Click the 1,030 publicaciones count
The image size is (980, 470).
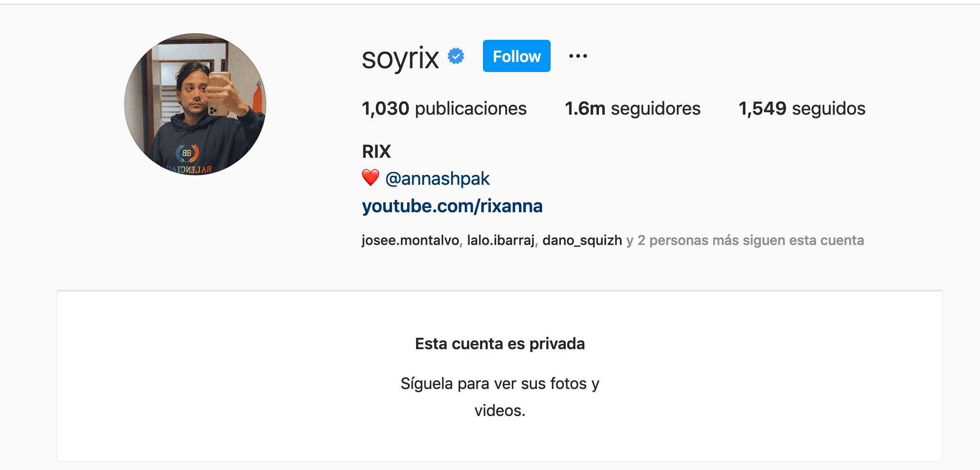click(x=444, y=108)
